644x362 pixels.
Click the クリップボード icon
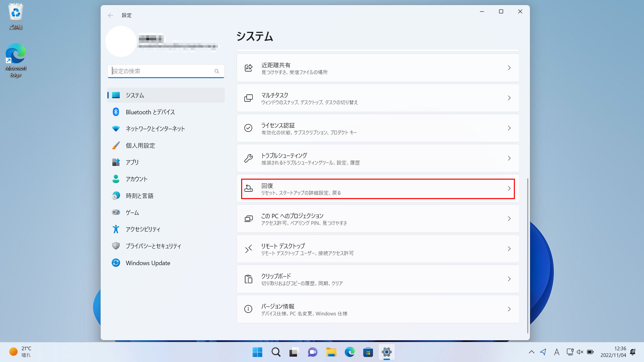tap(249, 279)
